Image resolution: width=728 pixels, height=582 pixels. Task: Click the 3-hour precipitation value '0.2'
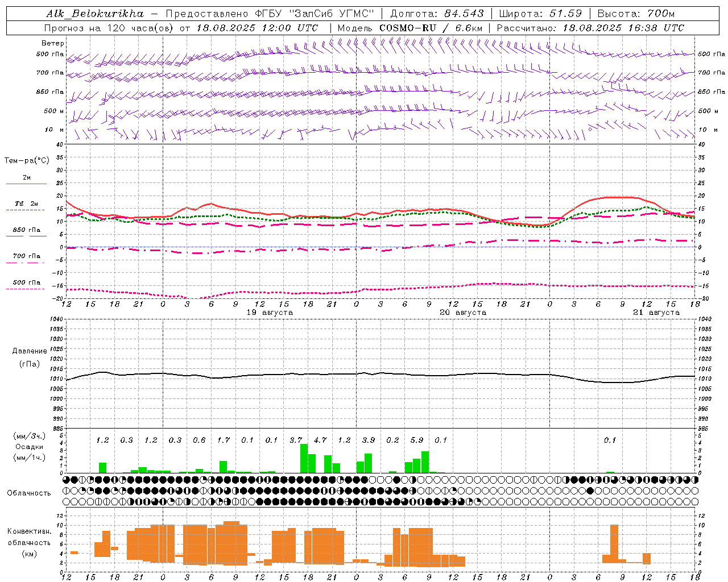(392, 440)
